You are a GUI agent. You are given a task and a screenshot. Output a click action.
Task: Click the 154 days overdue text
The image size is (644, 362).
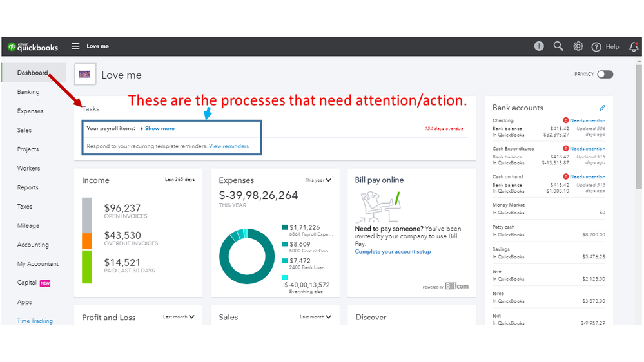444,129
